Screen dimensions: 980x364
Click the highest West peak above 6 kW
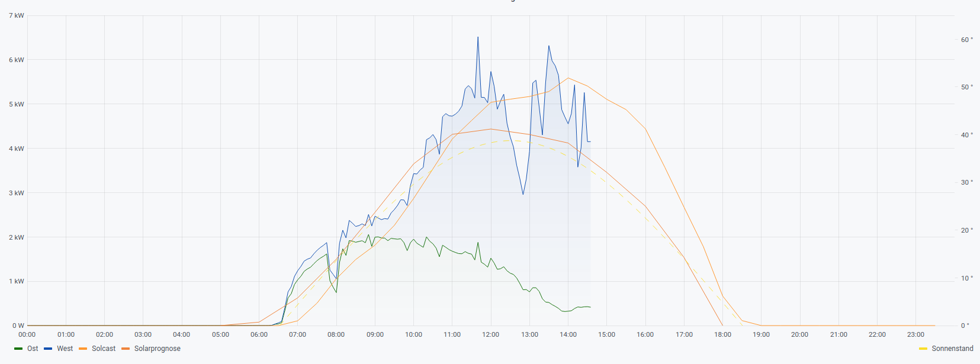coord(478,37)
